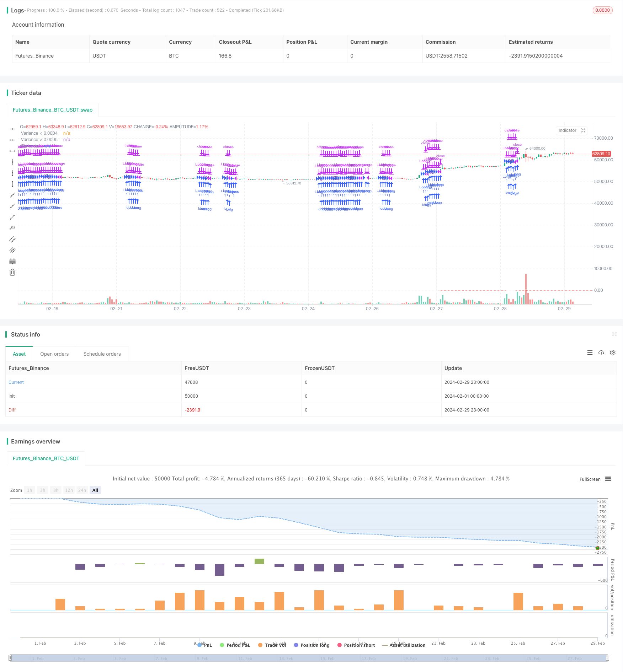Click the USDT:2558.71502 commission value
Viewport: 623px width, 672px height.
(x=447, y=56)
